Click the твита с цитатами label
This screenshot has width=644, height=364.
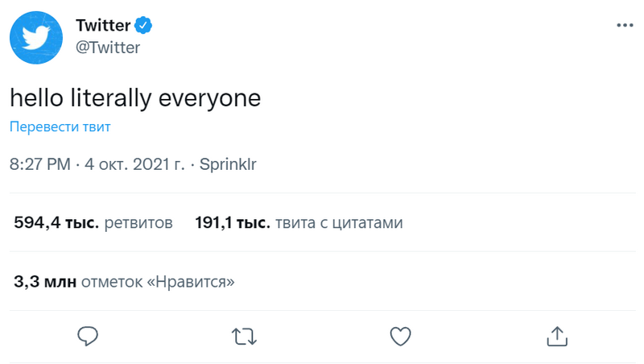click(339, 223)
